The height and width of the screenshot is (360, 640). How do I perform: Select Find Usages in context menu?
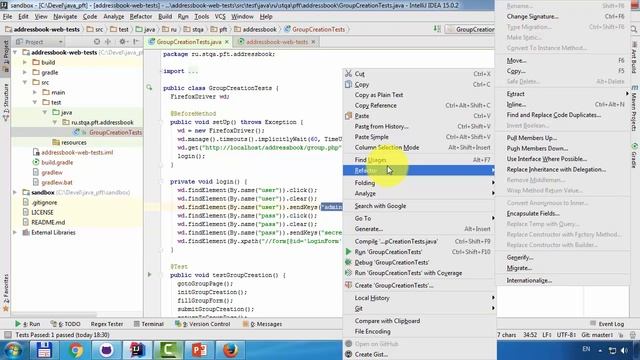tap(418, 160)
